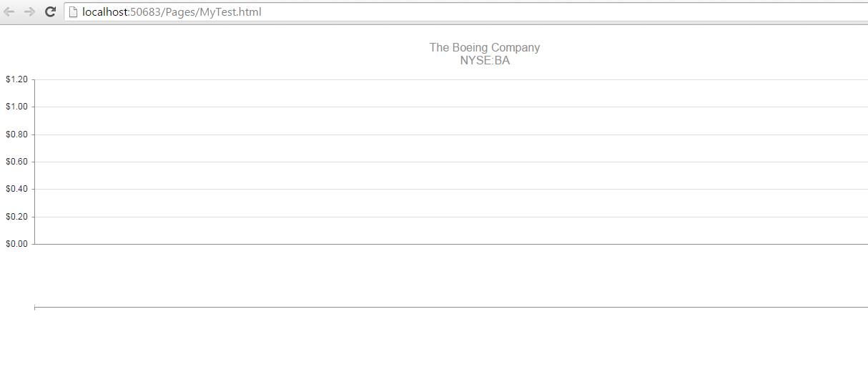Select the $0.20 y-axis label
The width and height of the screenshot is (868, 377).
point(16,217)
